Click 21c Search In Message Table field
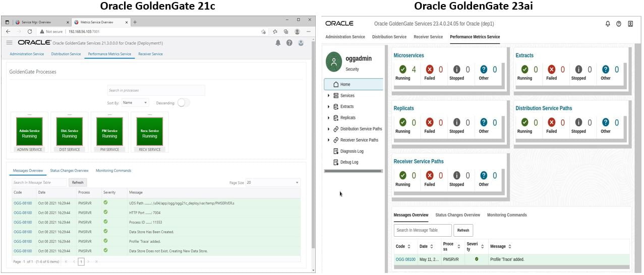Image resolution: width=644 pixels, height=275 pixels. pos(39,182)
